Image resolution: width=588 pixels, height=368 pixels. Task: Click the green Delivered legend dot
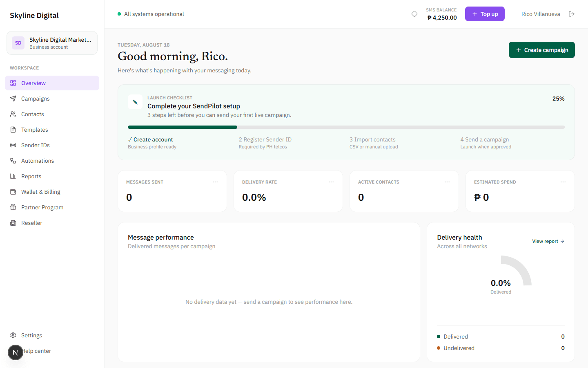439,337
